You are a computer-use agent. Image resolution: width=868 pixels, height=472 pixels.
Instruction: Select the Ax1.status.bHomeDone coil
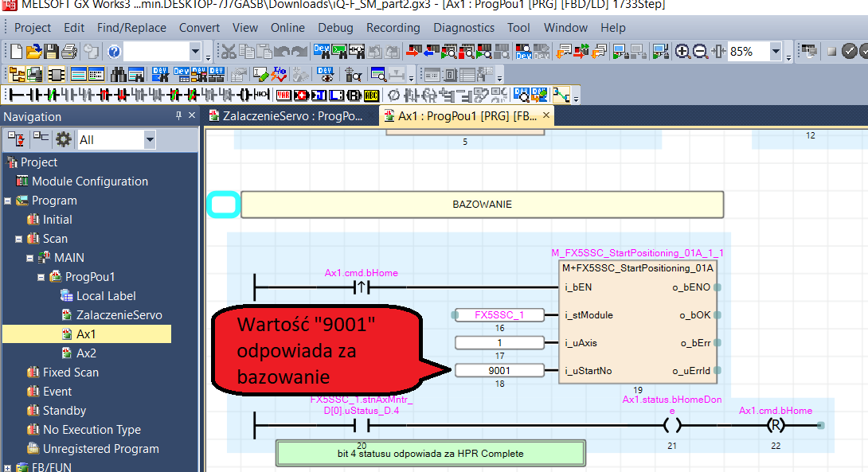point(672,426)
